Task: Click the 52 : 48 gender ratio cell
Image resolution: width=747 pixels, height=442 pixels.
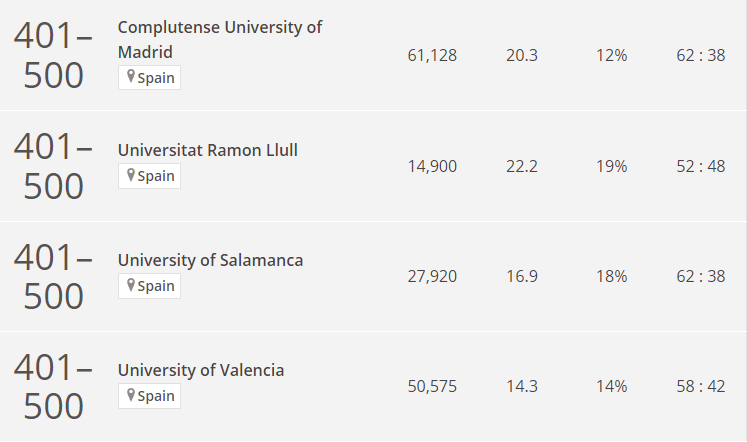Action: tap(701, 166)
